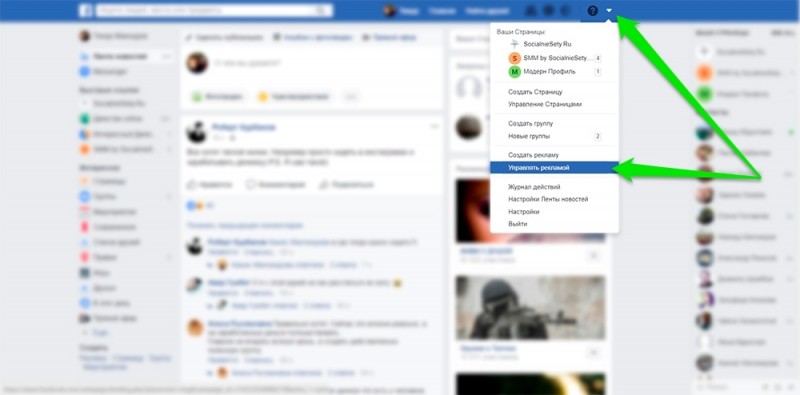Image resolution: width=800 pixels, height=395 pixels.
Task: Open friend requests icon in top bar
Action: point(532,10)
